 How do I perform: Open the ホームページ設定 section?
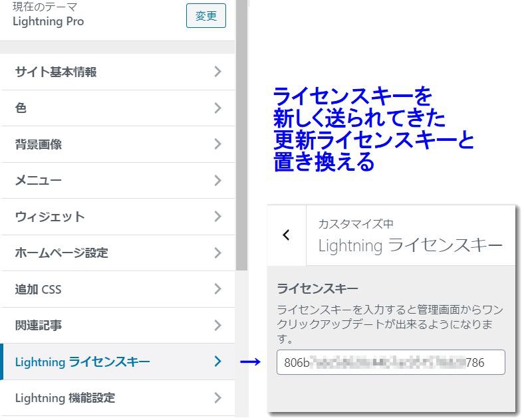[118, 253]
